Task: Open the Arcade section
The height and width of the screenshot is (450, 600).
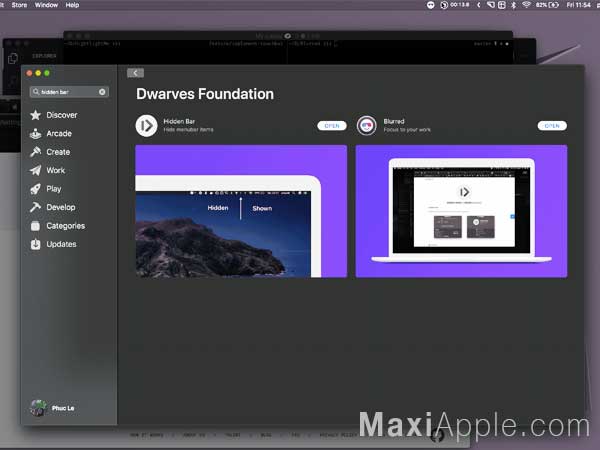Action: tap(59, 134)
